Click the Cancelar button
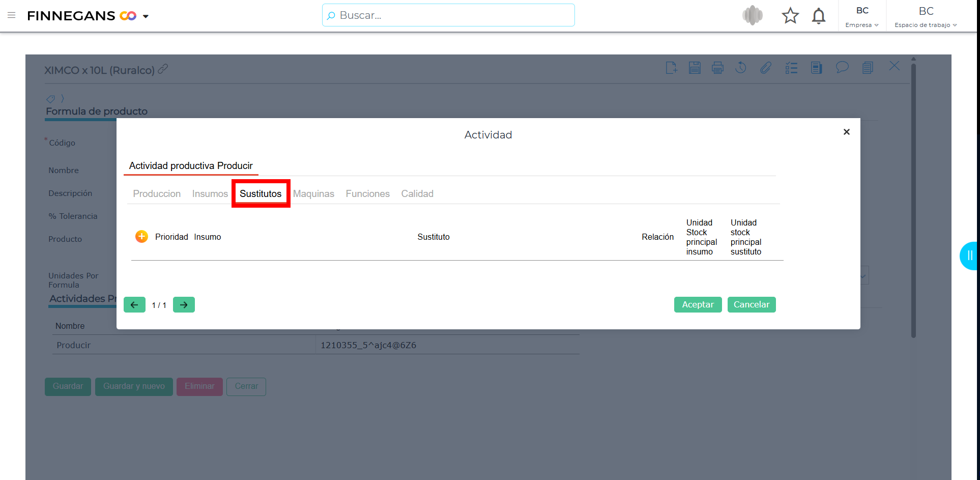Screen dimensions: 980x480 coord(752,304)
